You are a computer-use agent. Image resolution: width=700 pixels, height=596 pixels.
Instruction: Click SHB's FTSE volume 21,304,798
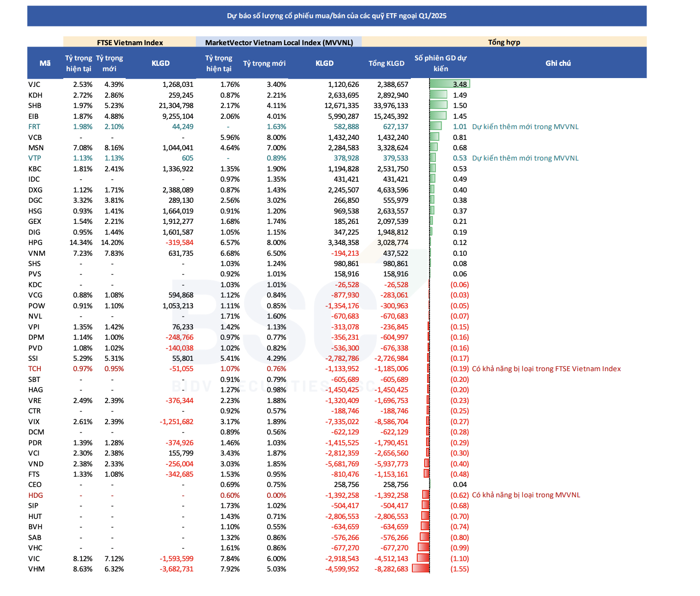point(176,106)
